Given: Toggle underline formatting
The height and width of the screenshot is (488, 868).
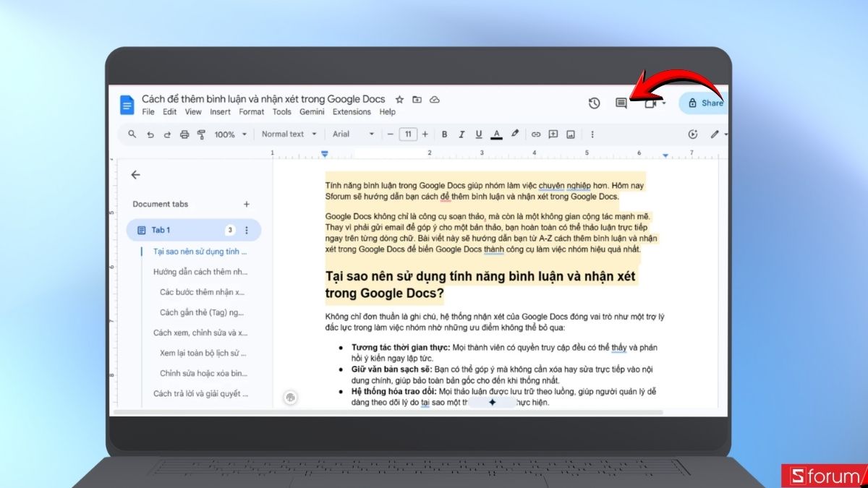Looking at the screenshot, I should 479,134.
